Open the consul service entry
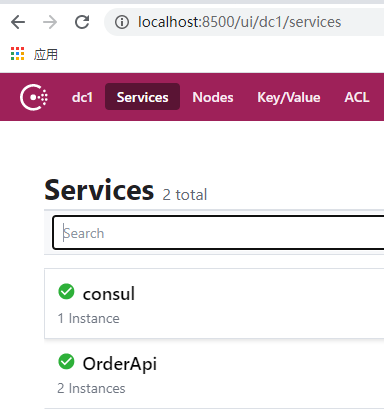The width and height of the screenshot is (384, 419). tap(214, 303)
